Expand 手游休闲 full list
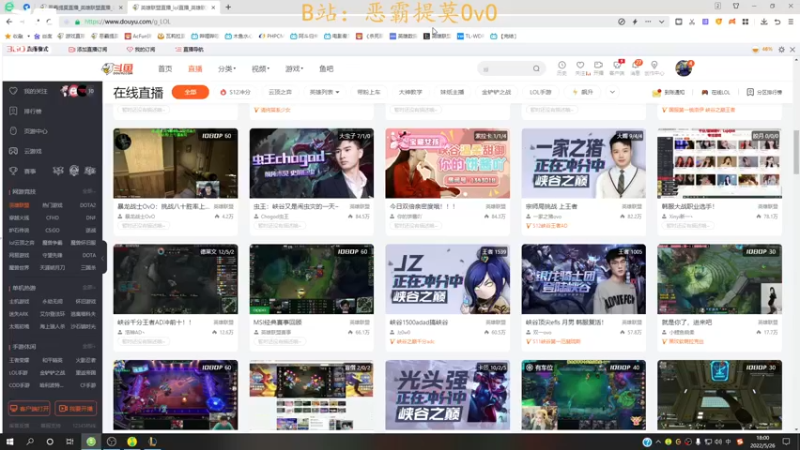The image size is (800, 450). [89, 346]
